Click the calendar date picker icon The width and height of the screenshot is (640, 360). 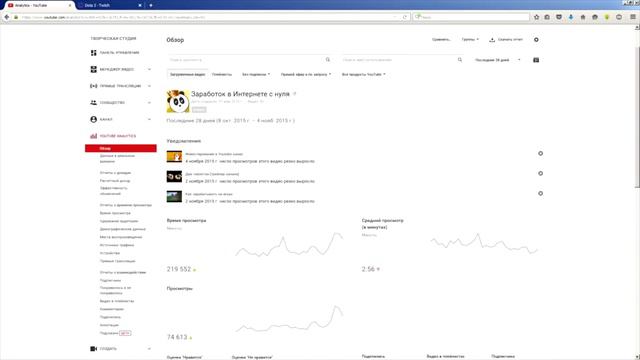(x=536, y=60)
